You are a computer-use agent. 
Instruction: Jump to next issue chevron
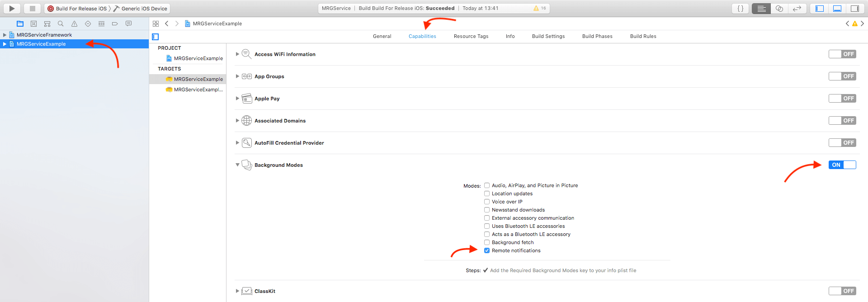[x=862, y=24]
